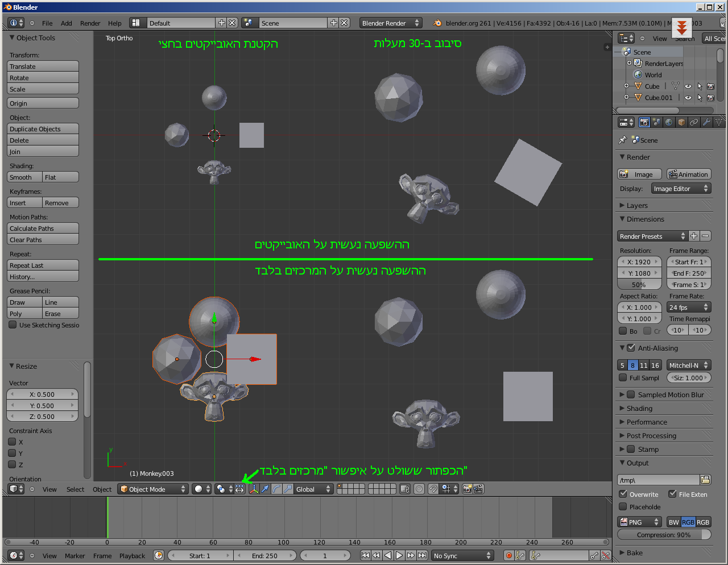Play animation forward in timeline
This screenshot has height=565, width=728.
point(399,555)
